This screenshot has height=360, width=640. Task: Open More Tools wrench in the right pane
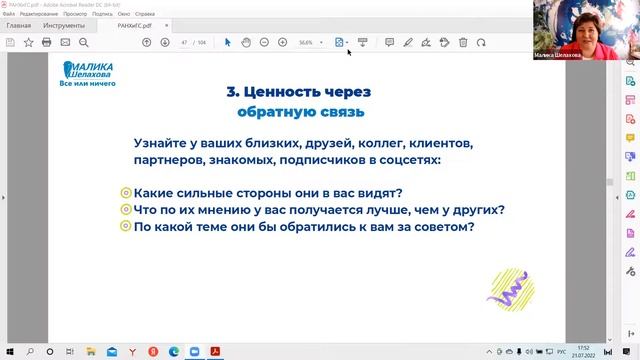[x=630, y=271]
